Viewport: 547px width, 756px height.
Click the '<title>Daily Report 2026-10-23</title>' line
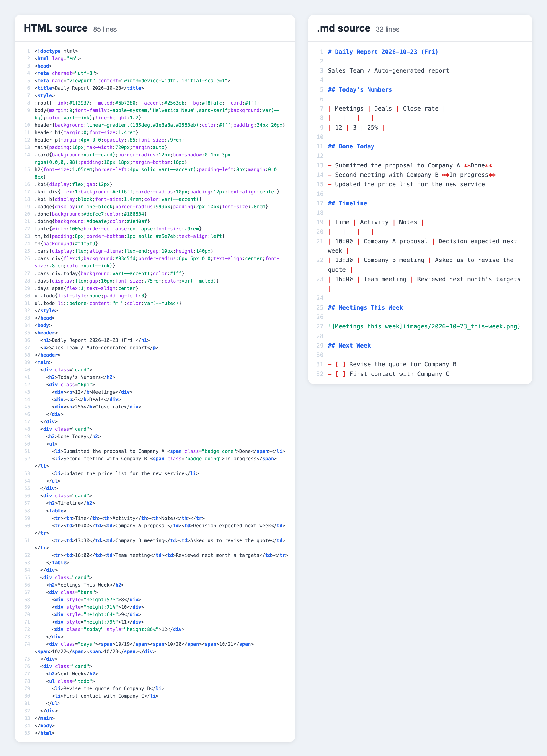[89, 88]
